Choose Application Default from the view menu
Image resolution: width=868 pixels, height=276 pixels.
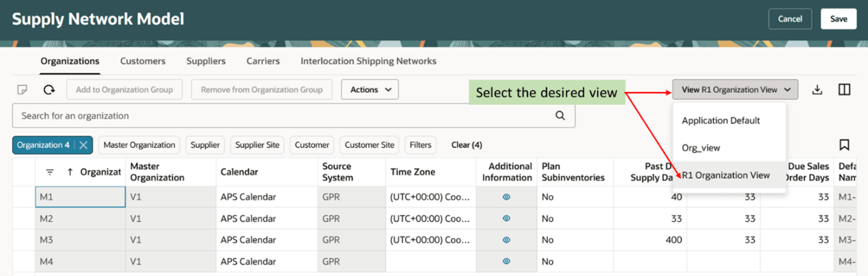point(721,120)
